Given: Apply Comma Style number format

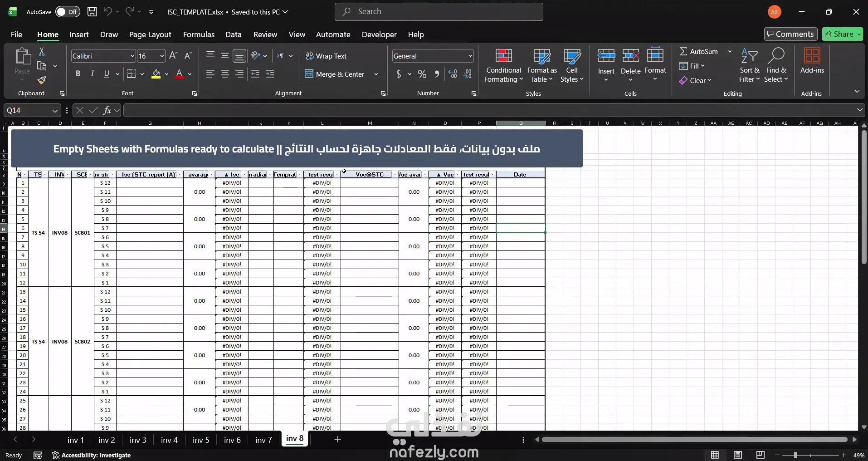Looking at the screenshot, I should point(437,74).
